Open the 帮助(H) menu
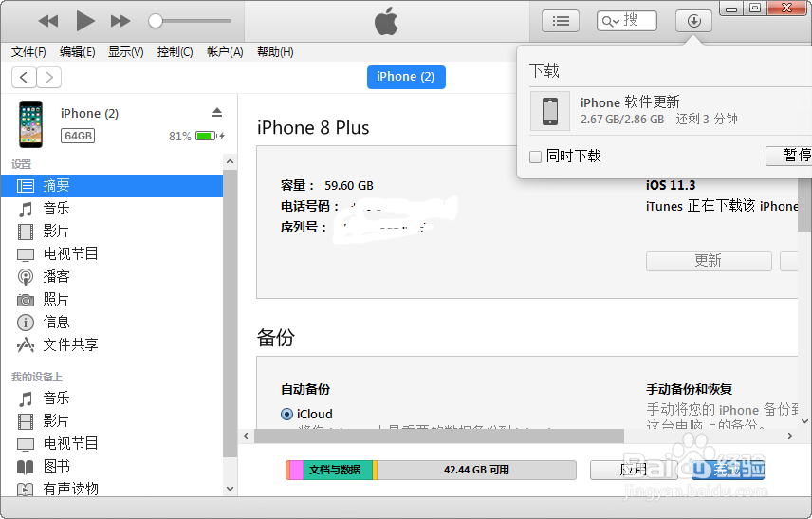The width and height of the screenshot is (812, 519). 275,52
